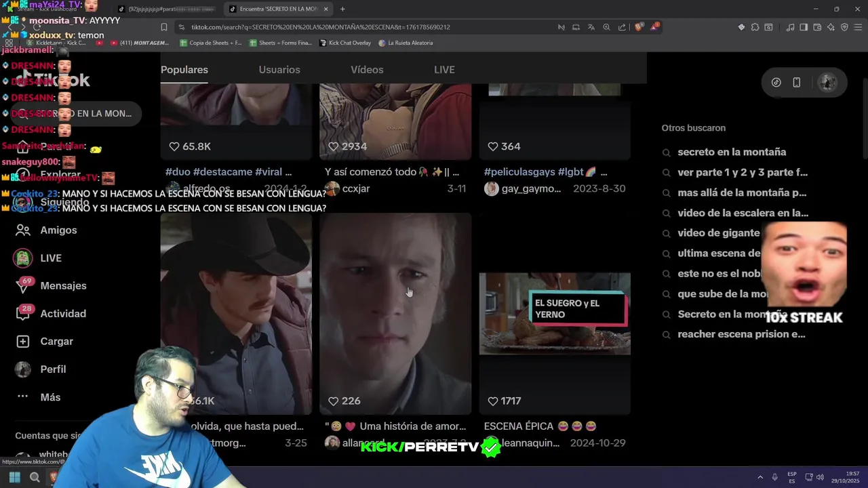868x488 pixels.
Task: Like the video with 2934 hearts
Action: [333, 146]
